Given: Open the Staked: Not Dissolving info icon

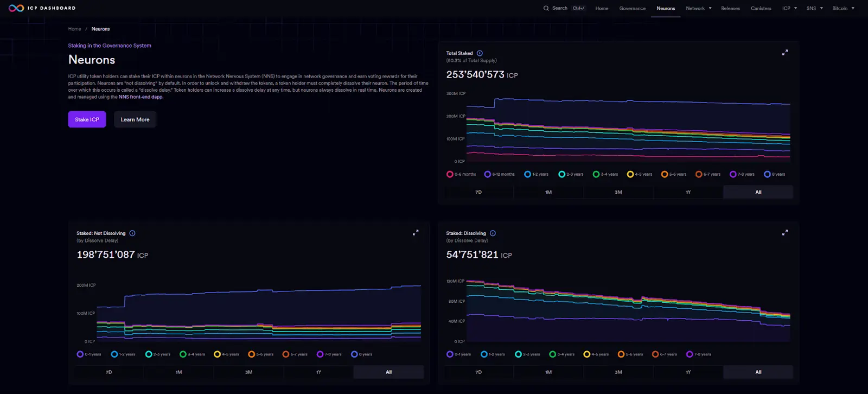Looking at the screenshot, I should point(132,233).
